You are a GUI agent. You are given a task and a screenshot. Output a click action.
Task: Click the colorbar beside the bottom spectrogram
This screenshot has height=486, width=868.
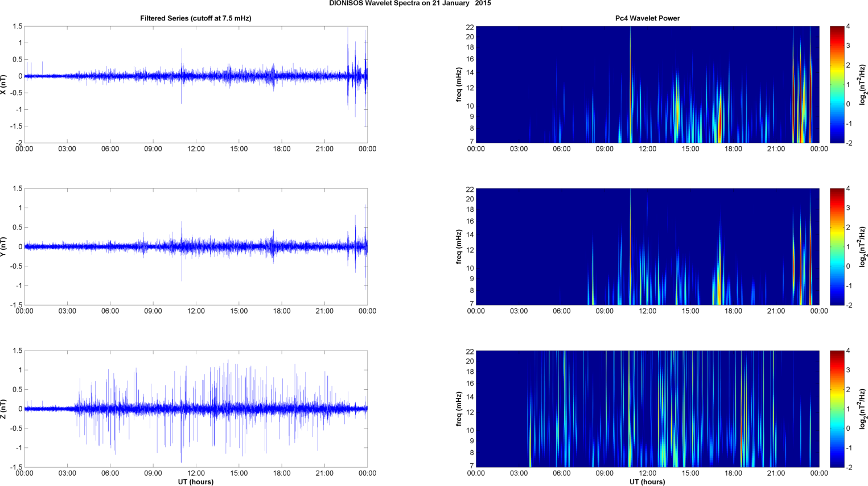pos(837,409)
